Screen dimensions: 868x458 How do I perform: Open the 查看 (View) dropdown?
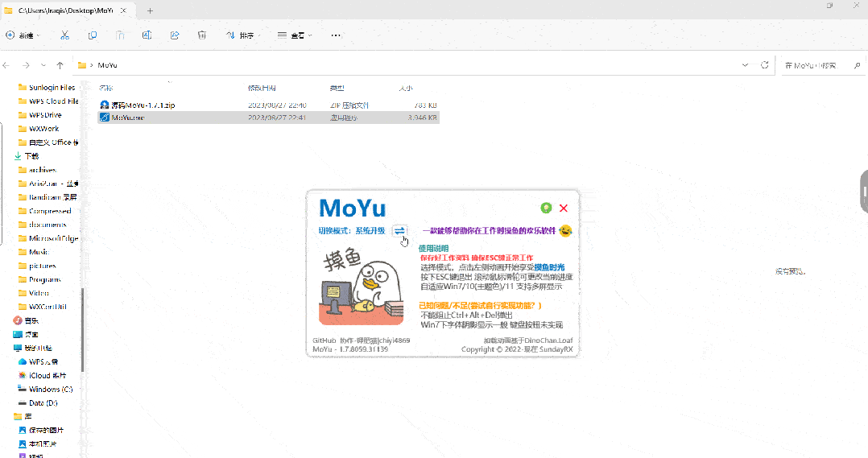point(295,35)
